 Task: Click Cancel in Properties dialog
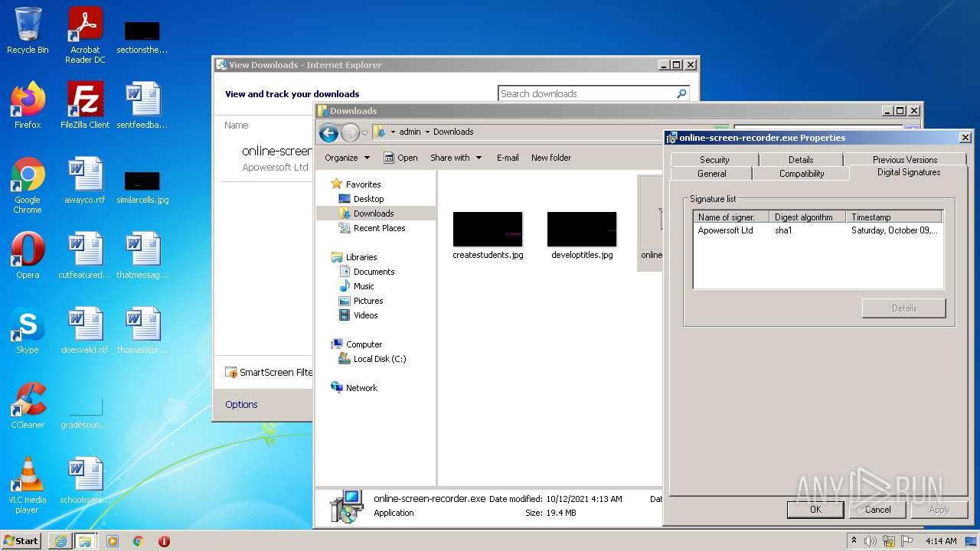tap(877, 509)
